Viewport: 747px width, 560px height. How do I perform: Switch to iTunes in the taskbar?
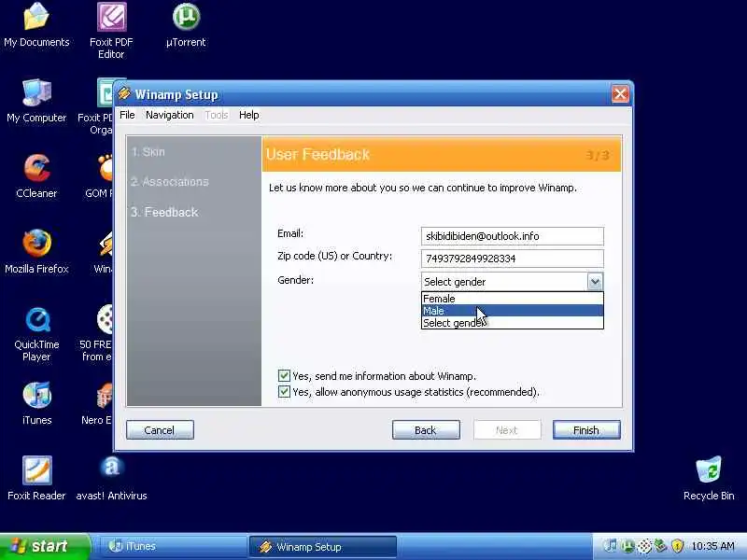click(171, 546)
